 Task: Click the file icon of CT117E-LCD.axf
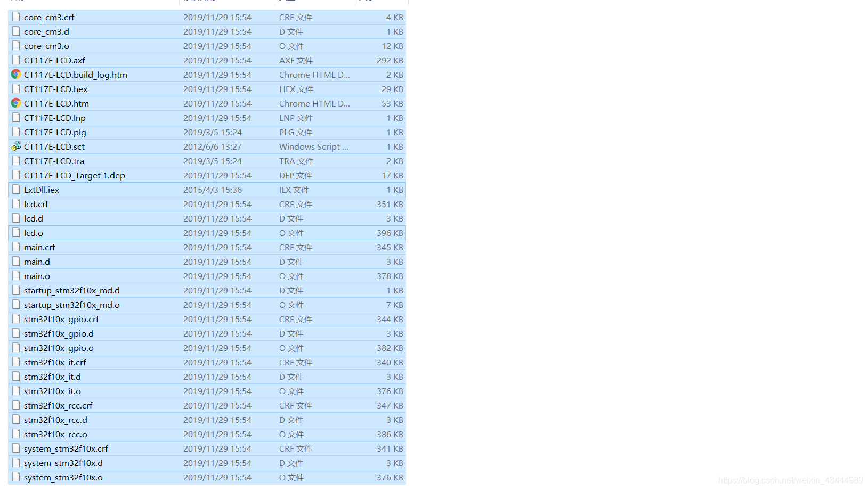(x=16, y=60)
